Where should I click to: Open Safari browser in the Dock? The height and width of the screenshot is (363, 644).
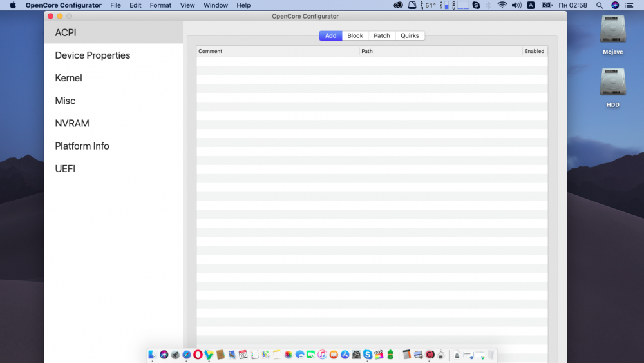tap(187, 355)
